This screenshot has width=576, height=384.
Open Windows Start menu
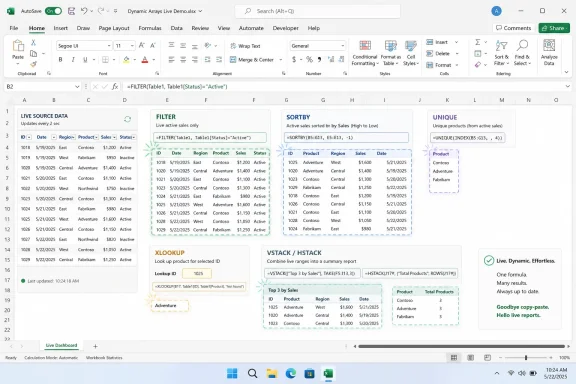(x=232, y=374)
